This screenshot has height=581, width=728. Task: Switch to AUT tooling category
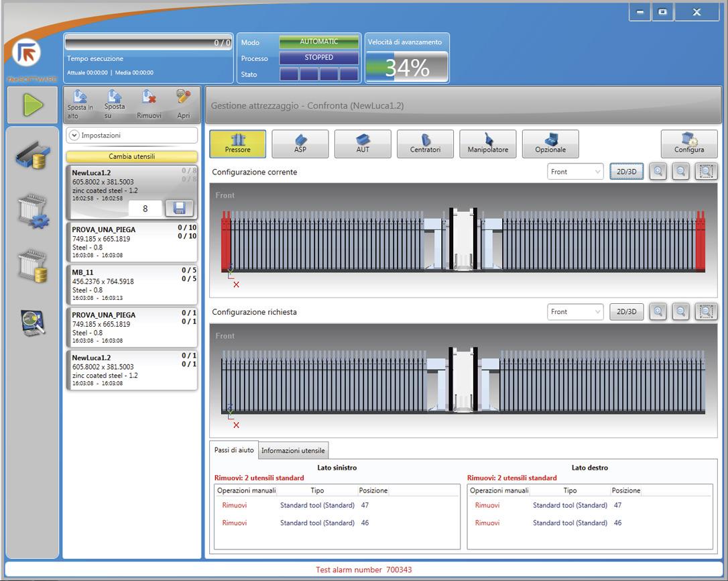click(x=363, y=143)
